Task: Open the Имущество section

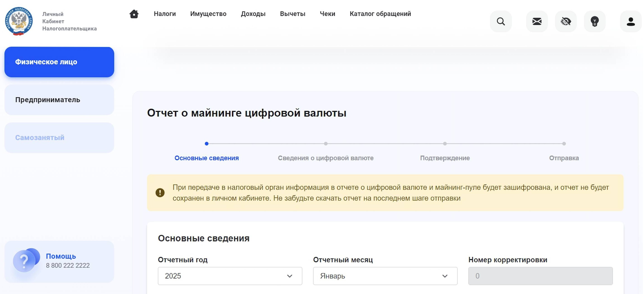Action: (x=208, y=14)
